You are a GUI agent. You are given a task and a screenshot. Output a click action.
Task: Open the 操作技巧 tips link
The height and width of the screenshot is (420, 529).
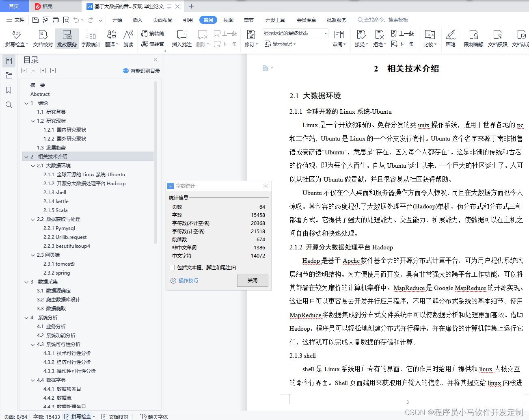[185, 281]
